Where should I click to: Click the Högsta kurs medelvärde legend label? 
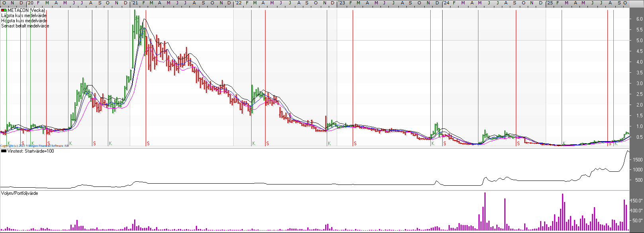pos(24,21)
